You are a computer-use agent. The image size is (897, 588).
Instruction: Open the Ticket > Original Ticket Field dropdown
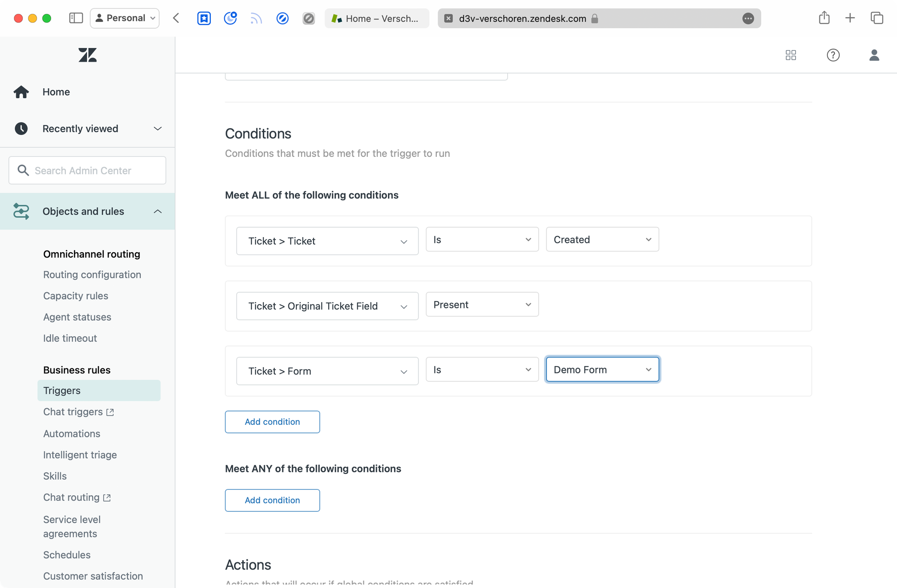pyautogui.click(x=327, y=306)
